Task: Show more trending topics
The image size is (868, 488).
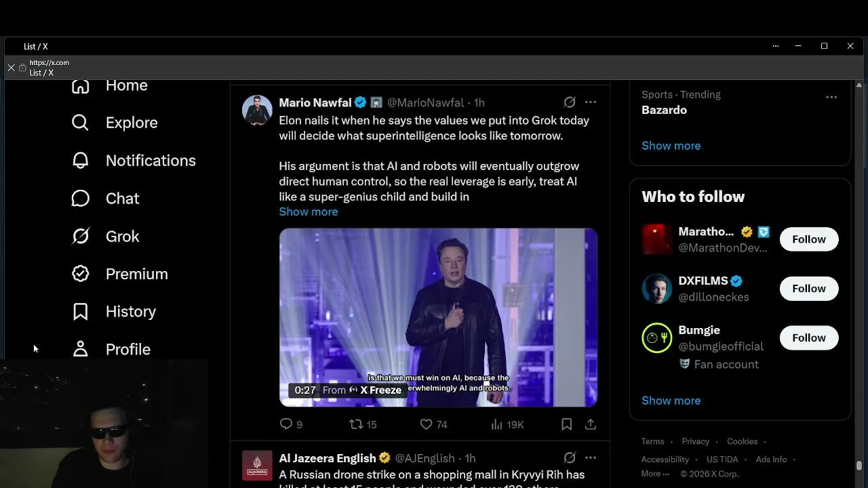Action: 671,146
